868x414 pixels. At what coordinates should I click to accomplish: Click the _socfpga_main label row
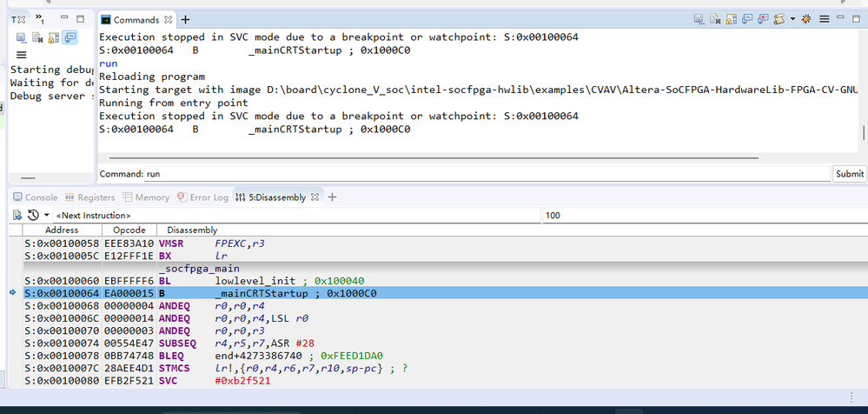point(445,269)
